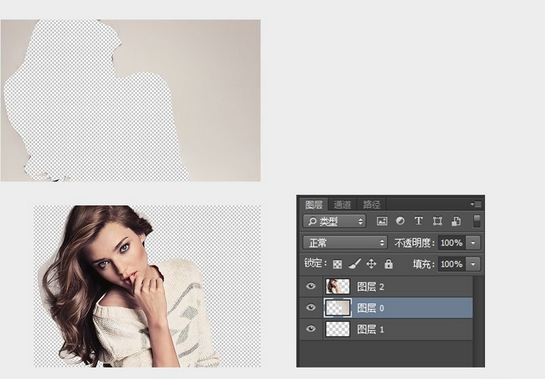Select 图层 0 thumbnail
This screenshot has width=546, height=379.
pos(337,308)
